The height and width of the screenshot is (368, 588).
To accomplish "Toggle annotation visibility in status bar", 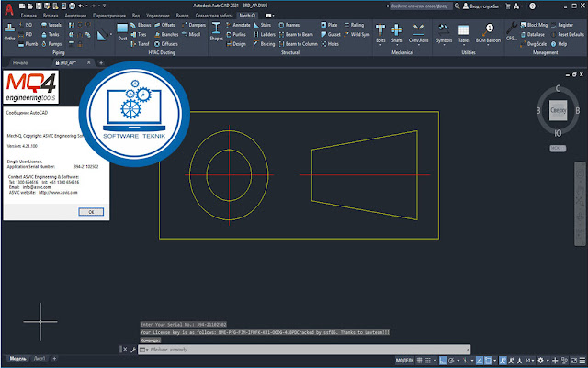I will pyautogui.click(x=503, y=361).
